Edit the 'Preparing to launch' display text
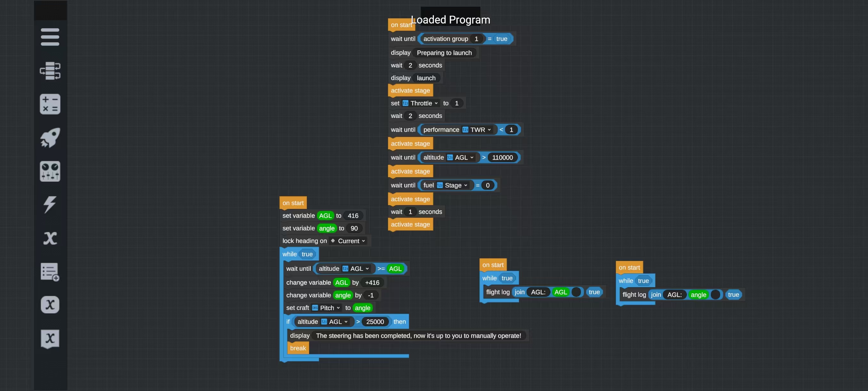 click(x=444, y=53)
